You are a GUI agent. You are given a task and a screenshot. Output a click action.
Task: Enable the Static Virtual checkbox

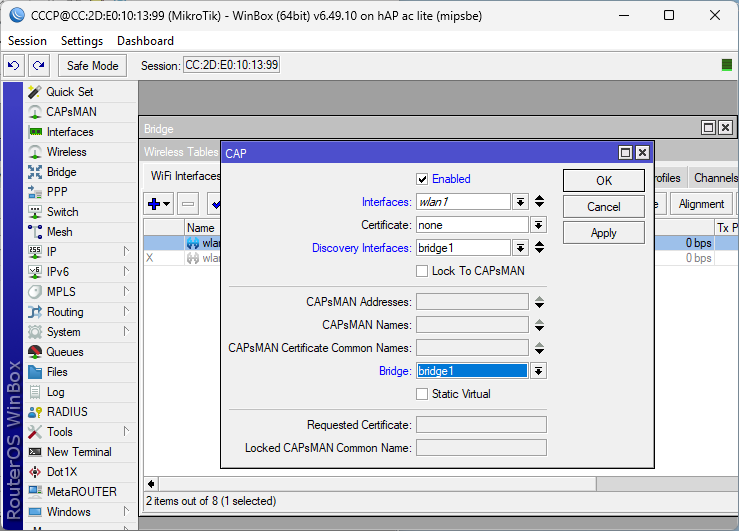[x=422, y=394]
